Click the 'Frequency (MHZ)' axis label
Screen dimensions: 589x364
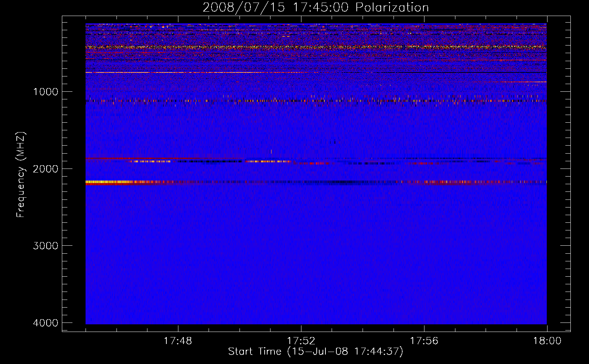[21, 175]
